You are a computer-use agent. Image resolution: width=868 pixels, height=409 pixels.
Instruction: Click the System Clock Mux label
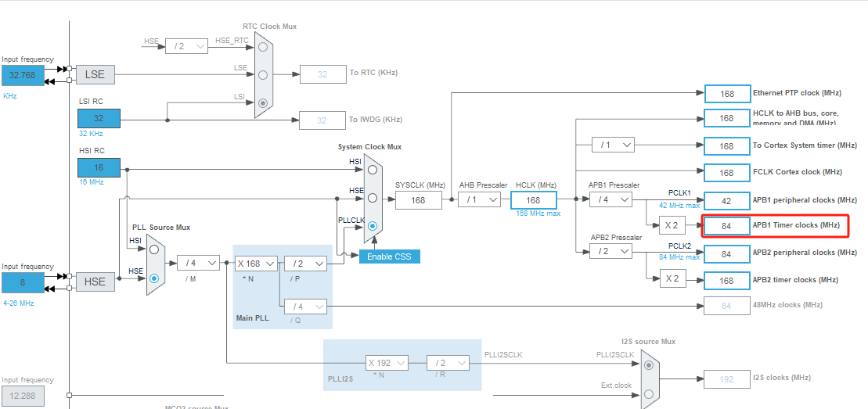click(369, 147)
